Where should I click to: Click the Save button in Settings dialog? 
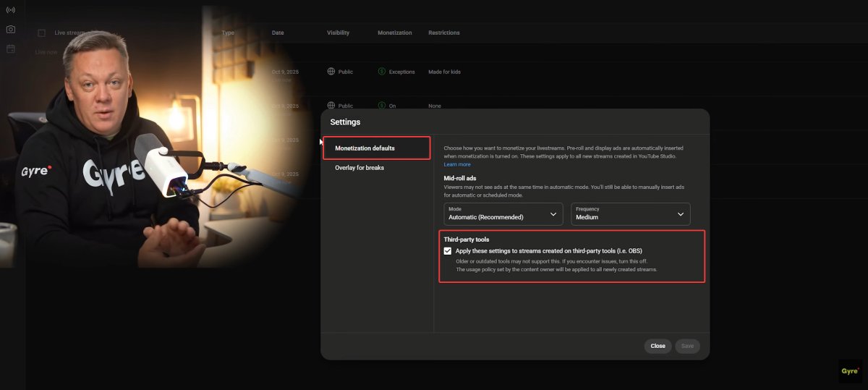coord(687,346)
